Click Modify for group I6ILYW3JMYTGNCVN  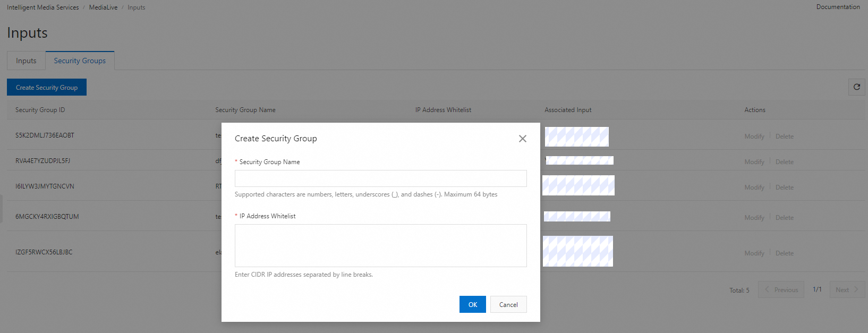(x=754, y=187)
